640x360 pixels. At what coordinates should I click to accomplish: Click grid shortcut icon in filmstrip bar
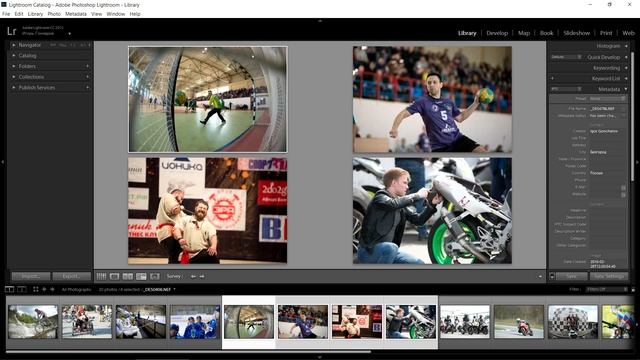[x=36, y=289]
